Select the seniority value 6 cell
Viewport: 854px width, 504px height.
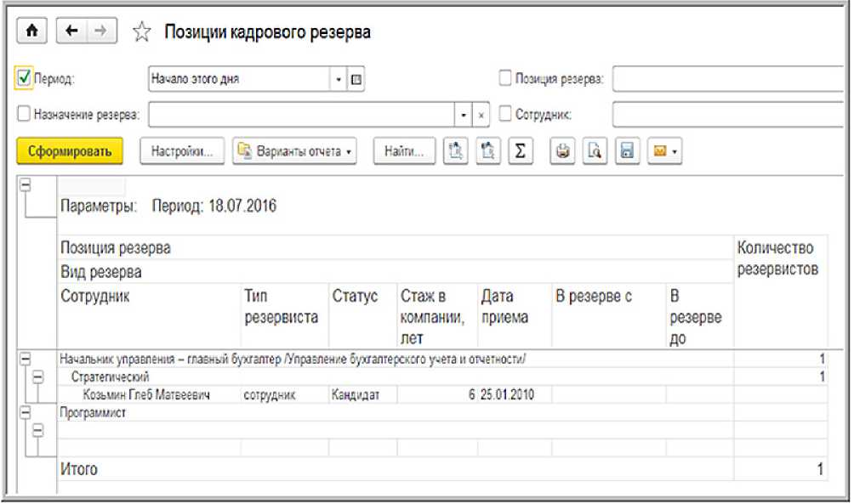(437, 394)
